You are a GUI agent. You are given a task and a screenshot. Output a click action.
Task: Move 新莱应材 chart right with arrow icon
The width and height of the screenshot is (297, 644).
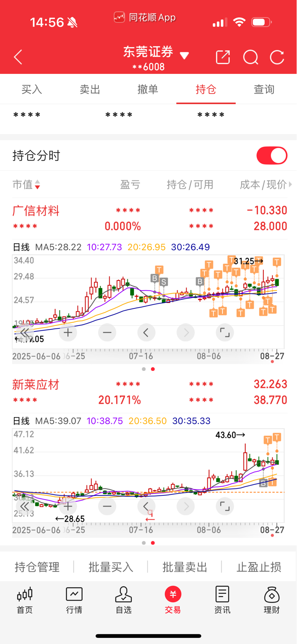(186, 506)
